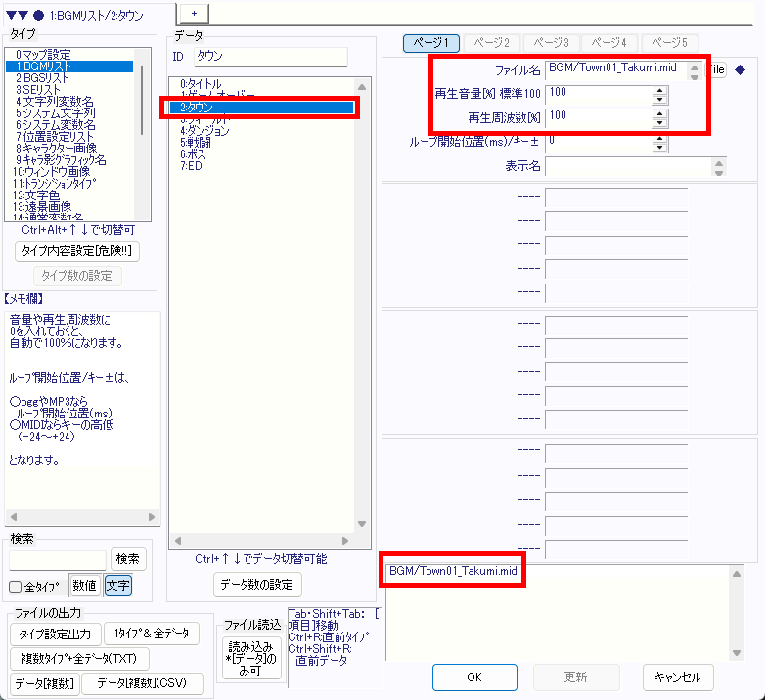Click the File browse button for ファイル名
This screenshot has height=700, width=765.
[718, 69]
